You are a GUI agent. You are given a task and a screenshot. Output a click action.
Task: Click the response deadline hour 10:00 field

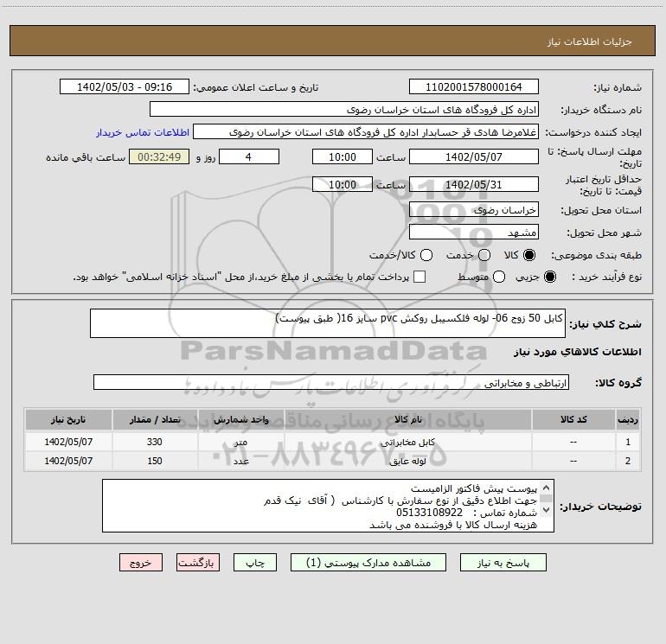[343, 156]
